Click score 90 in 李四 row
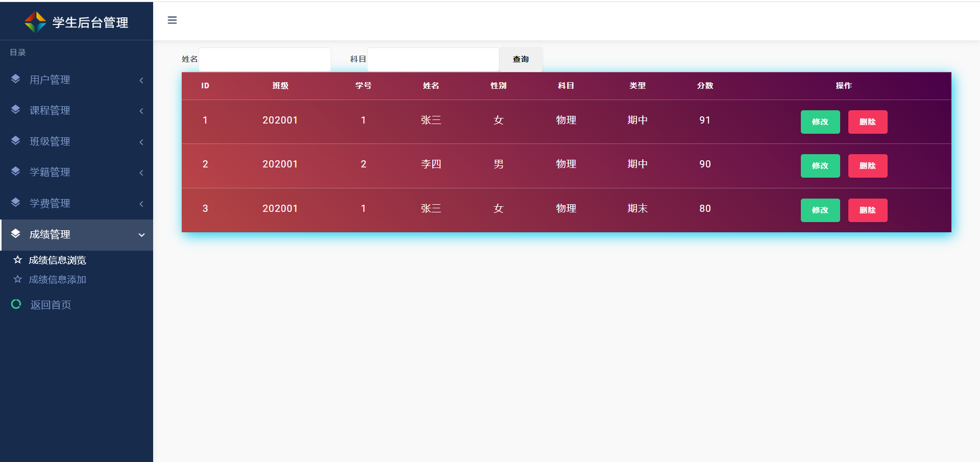The width and height of the screenshot is (980, 462). coord(705,164)
